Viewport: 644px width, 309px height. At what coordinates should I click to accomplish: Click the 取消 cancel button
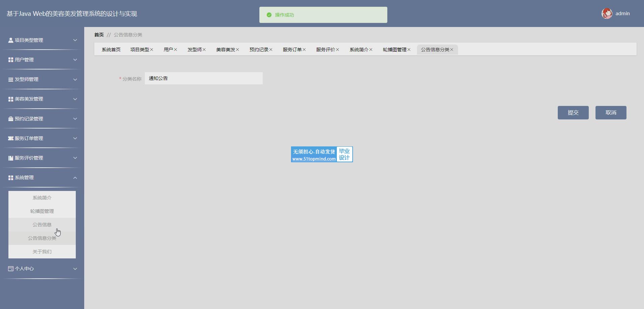(x=611, y=113)
